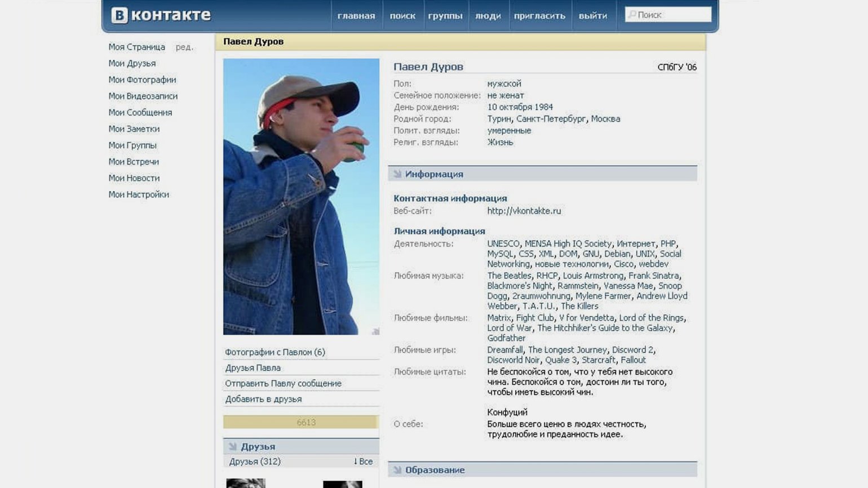Open the large profile photo

[301, 197]
